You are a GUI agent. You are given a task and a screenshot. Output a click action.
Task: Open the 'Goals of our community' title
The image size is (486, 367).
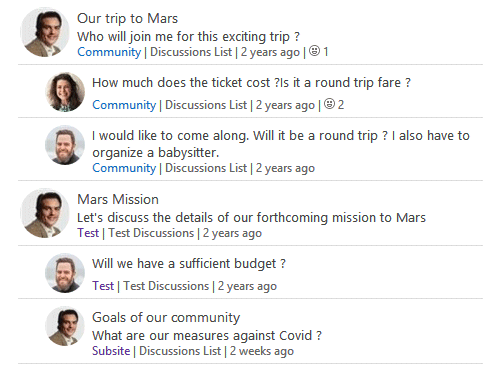point(166,317)
